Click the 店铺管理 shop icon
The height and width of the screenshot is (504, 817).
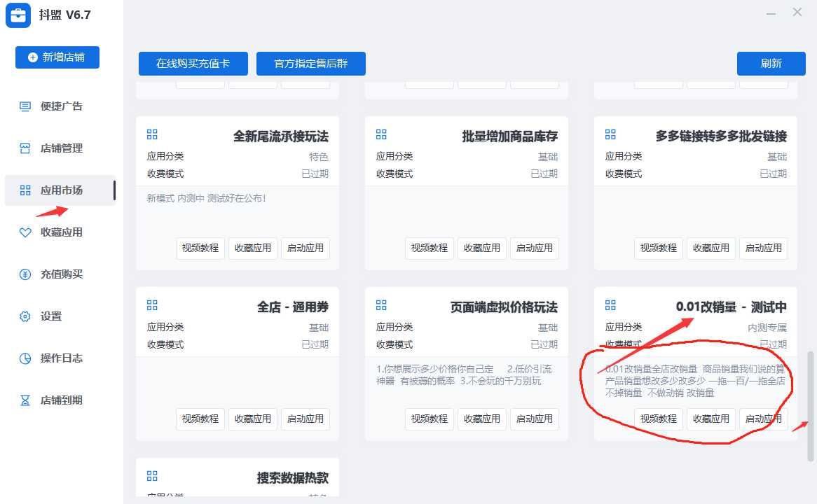pos(25,148)
